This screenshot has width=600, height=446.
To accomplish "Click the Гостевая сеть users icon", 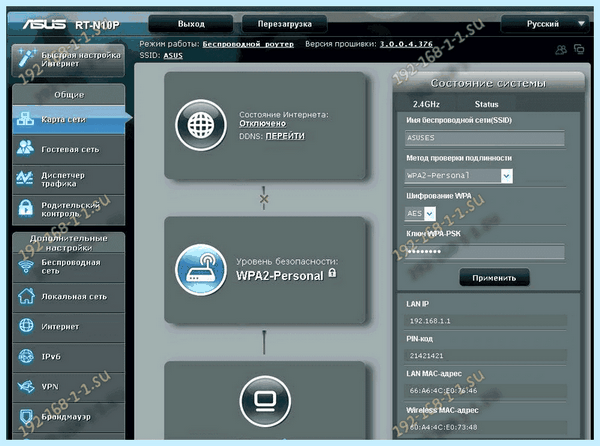I will (x=25, y=148).
